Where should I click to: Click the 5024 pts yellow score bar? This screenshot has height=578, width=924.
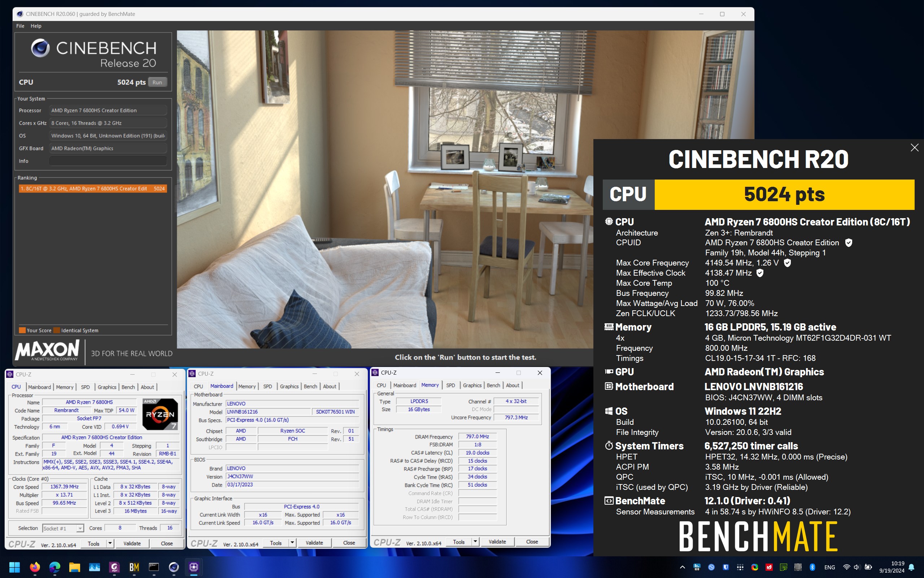click(784, 195)
